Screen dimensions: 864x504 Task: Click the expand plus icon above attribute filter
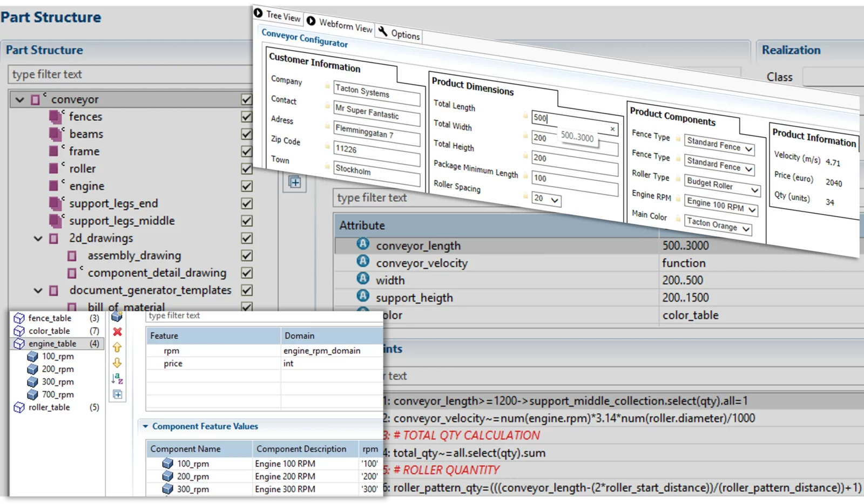295,182
